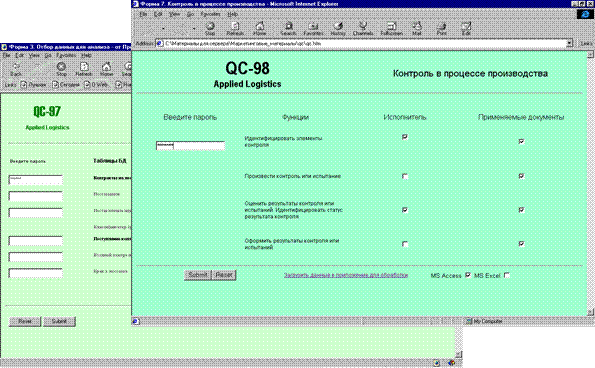The width and height of the screenshot is (595, 368).
Task: Toggle Применяемые документы checkbox for 'Произвести контроль или испытание'
Action: 521,176
